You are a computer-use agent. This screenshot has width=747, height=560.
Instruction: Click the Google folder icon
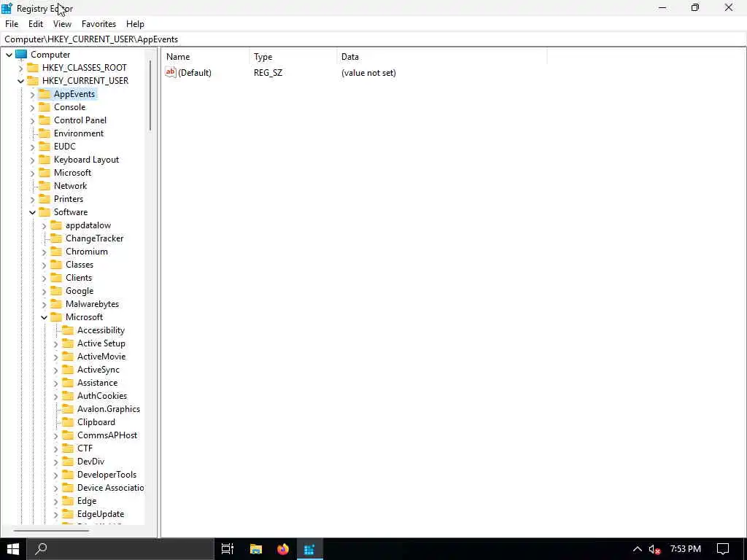[x=56, y=290]
